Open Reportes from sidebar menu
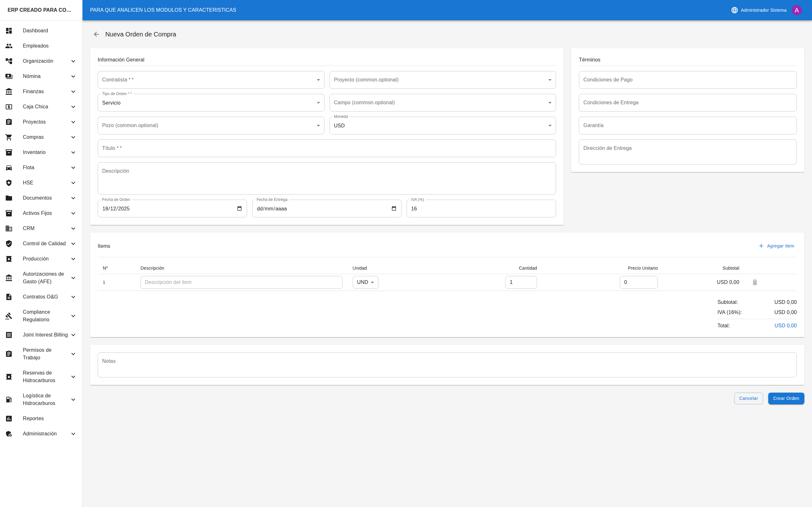The image size is (812, 507). (x=33, y=419)
